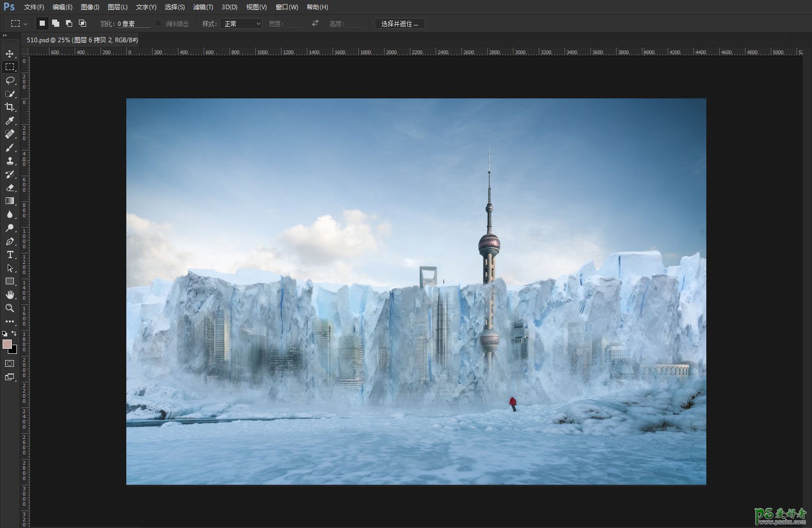The image size is (812, 528).
Task: Click the 高度 height input field
Action: pos(356,24)
